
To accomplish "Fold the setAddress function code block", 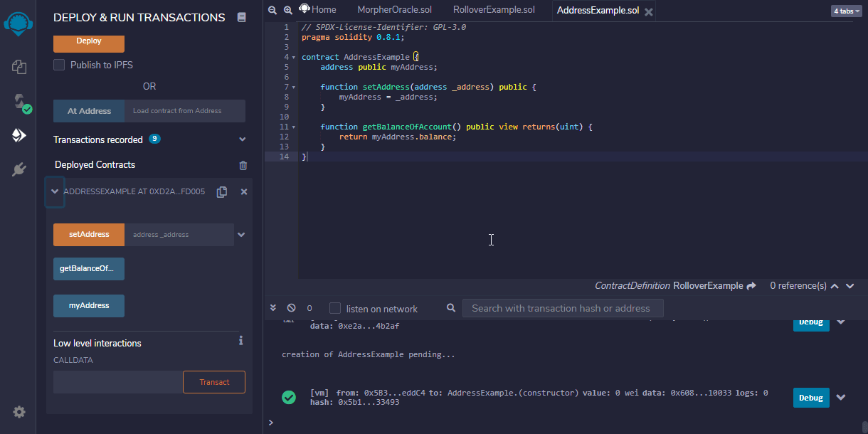I will point(294,87).
